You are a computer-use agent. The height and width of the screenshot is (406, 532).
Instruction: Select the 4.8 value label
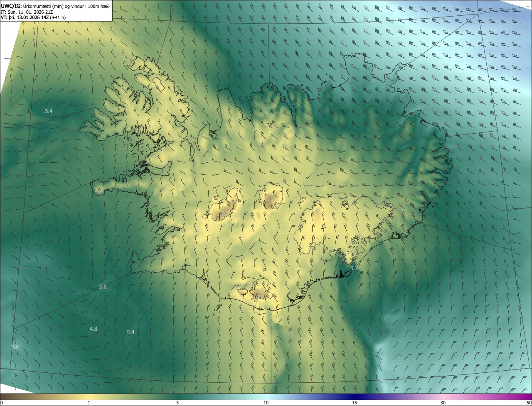pos(94,329)
